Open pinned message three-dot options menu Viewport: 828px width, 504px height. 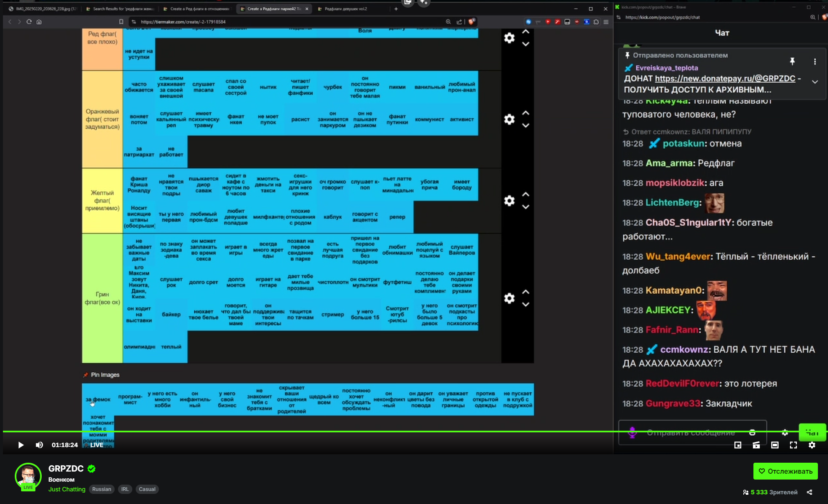click(x=815, y=62)
